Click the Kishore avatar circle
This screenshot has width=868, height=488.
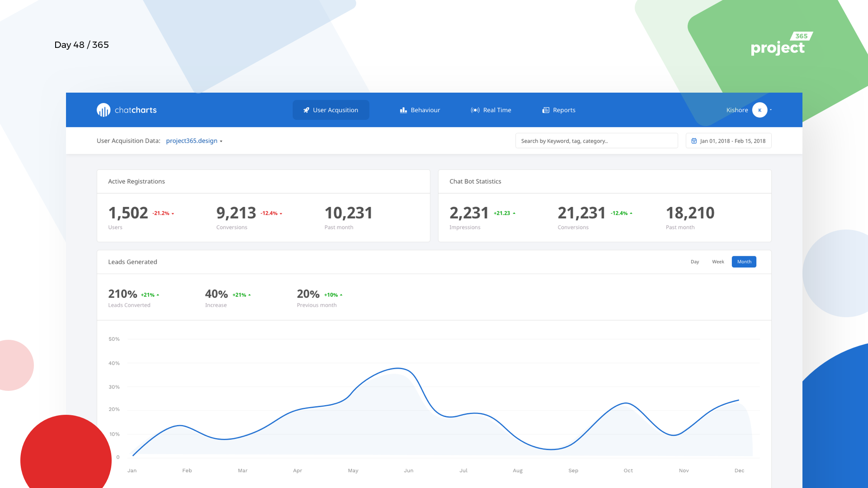click(759, 110)
